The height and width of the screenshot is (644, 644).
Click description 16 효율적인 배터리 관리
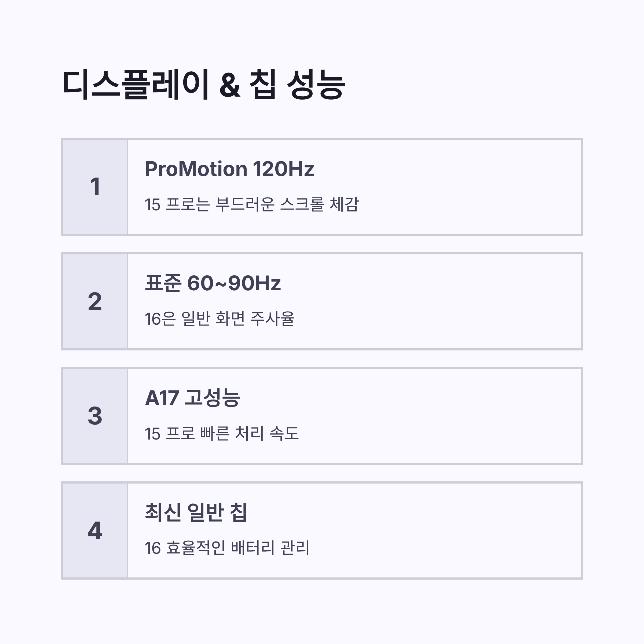click(x=227, y=548)
